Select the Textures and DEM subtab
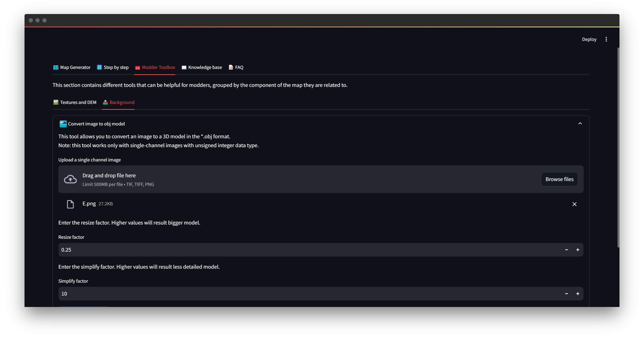Screen dimensions: 644x342 [x=75, y=102]
